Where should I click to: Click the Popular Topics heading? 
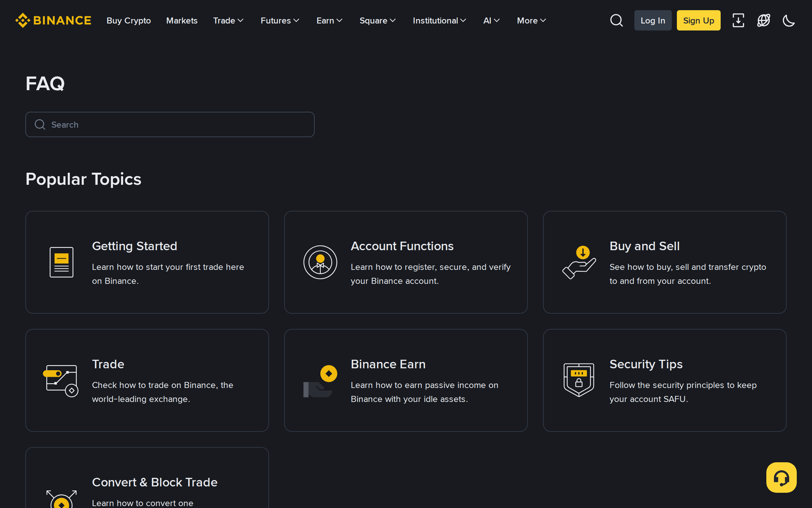tap(83, 179)
